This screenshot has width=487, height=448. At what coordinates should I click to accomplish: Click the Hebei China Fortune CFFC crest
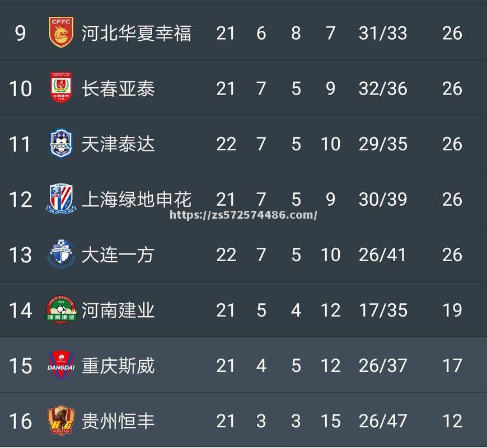coord(61,32)
